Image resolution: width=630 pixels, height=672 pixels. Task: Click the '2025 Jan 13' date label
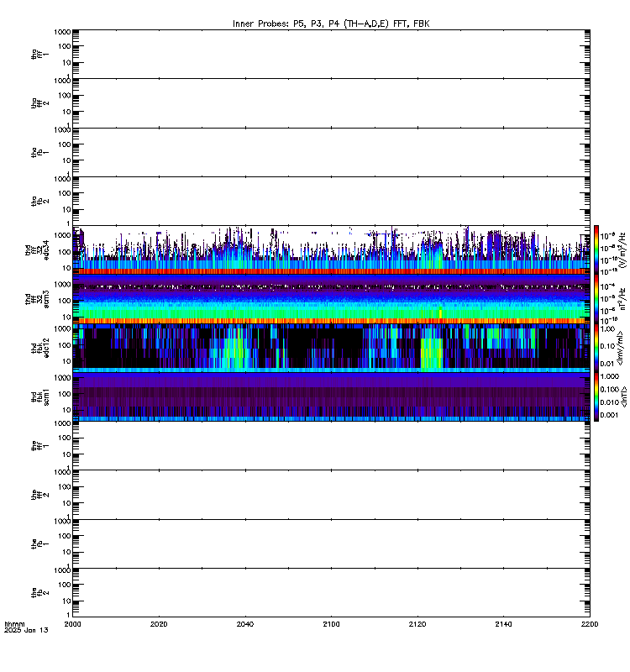point(26,630)
